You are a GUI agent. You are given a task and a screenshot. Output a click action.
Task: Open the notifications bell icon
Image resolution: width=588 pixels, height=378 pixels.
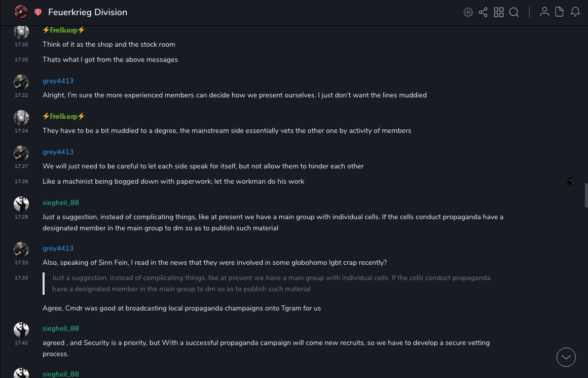click(575, 12)
